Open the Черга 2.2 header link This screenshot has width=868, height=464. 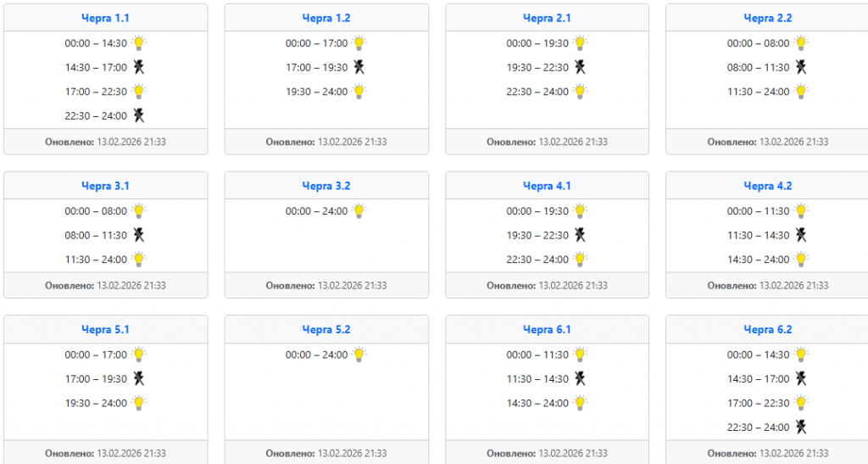point(768,18)
